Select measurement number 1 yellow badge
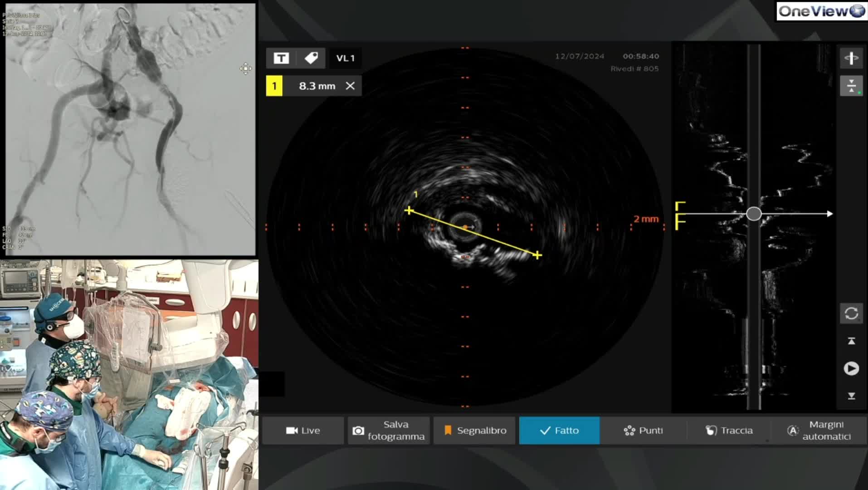Screen dimensions: 868x490 (x=274, y=86)
